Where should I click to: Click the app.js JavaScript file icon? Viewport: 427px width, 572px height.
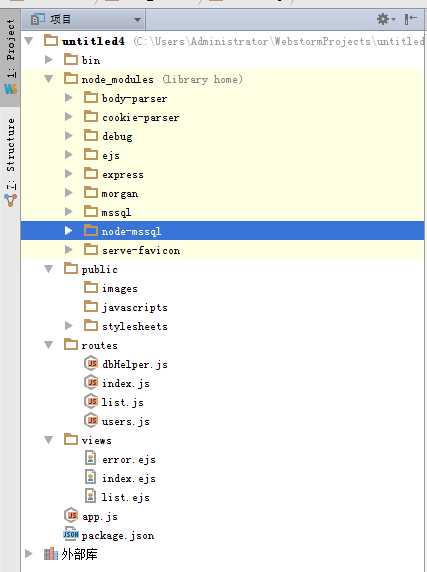click(71, 515)
